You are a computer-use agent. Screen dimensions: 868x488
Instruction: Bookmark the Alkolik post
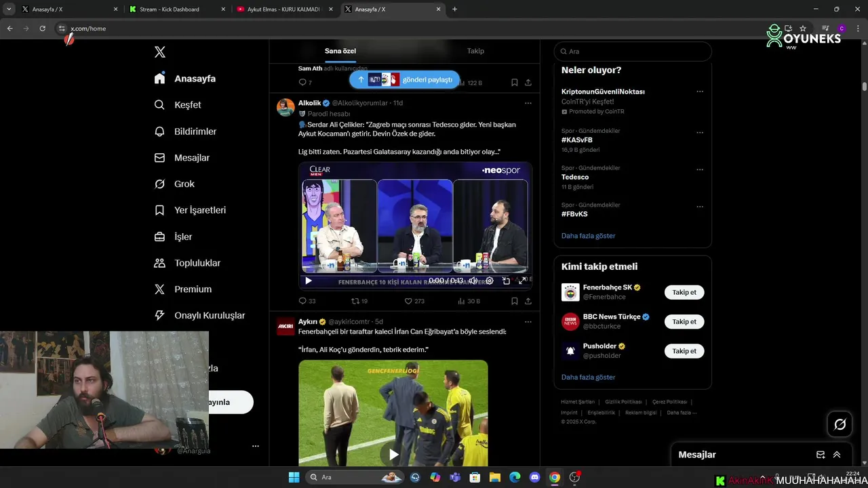pos(515,301)
